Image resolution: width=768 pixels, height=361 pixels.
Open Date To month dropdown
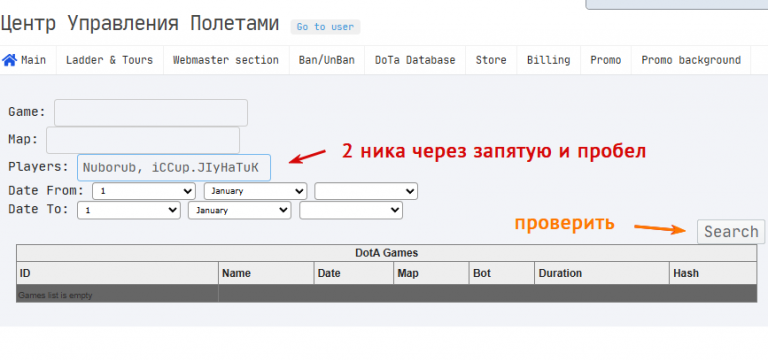pyautogui.click(x=240, y=211)
